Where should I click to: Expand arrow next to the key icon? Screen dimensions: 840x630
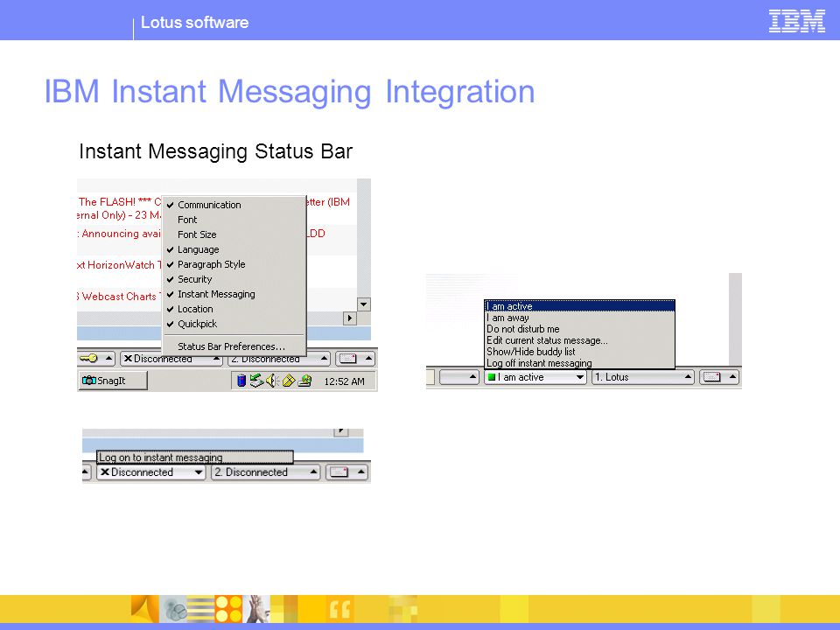(x=108, y=358)
